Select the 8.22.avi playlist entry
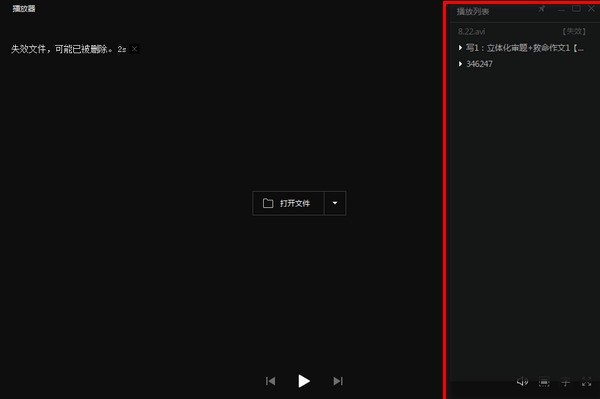The image size is (600, 399). pos(522,31)
